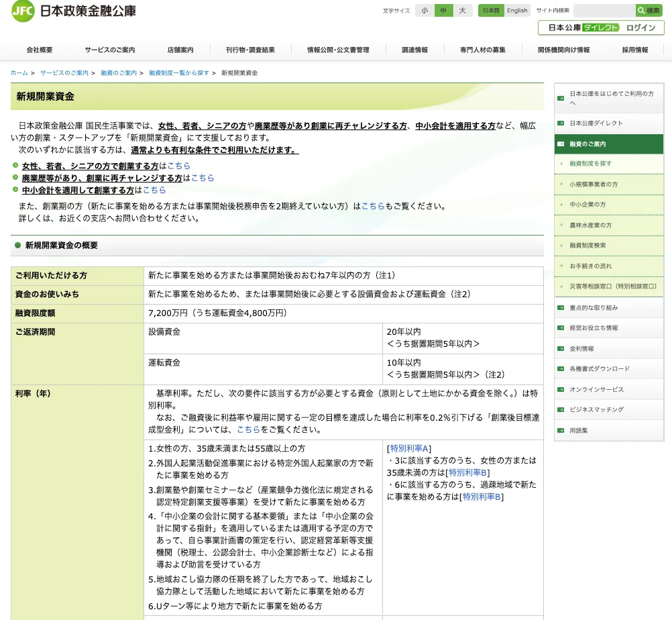Click arrow icon beside 日本公庫をはじめてご利用の方へ

(561, 98)
